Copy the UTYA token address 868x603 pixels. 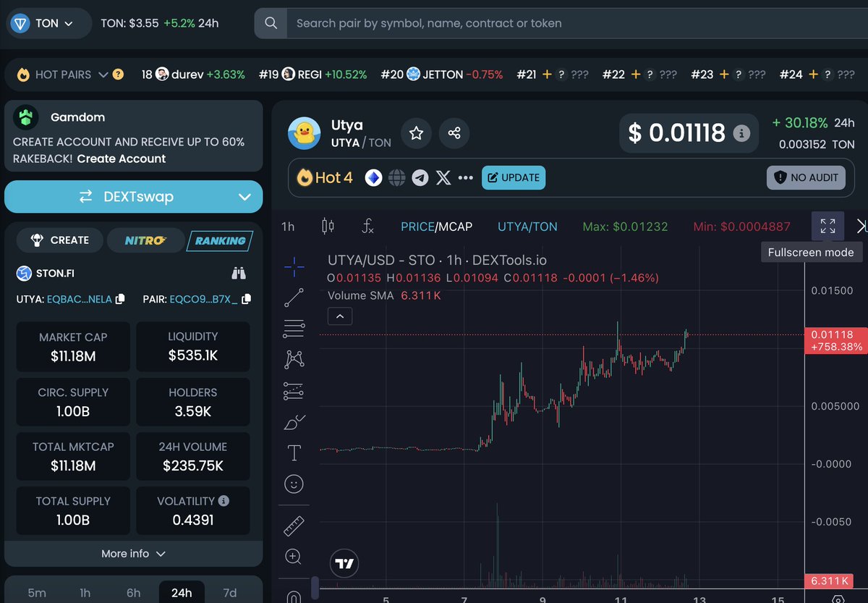[120, 298]
